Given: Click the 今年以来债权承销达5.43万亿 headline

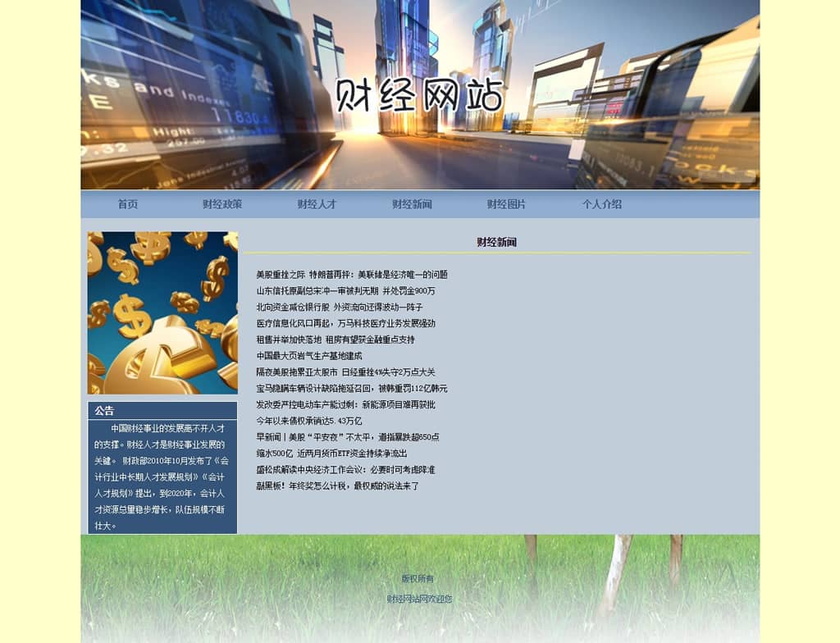Looking at the screenshot, I should point(308,421).
